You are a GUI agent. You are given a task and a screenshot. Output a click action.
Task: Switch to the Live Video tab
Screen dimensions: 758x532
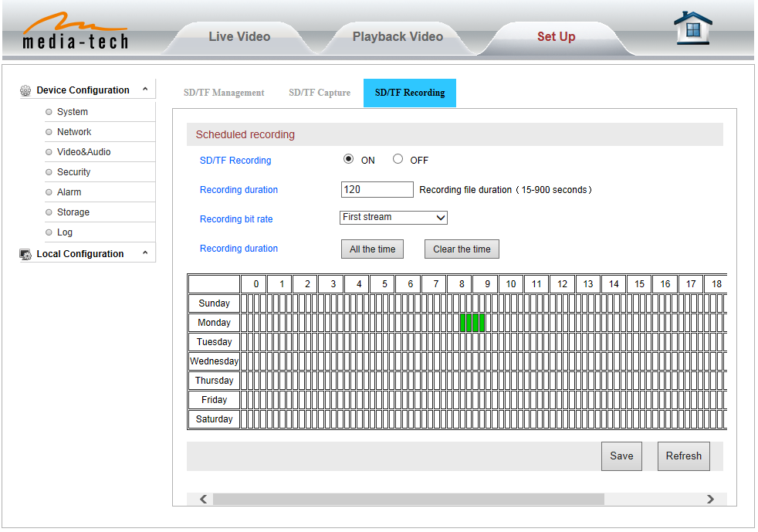point(239,37)
